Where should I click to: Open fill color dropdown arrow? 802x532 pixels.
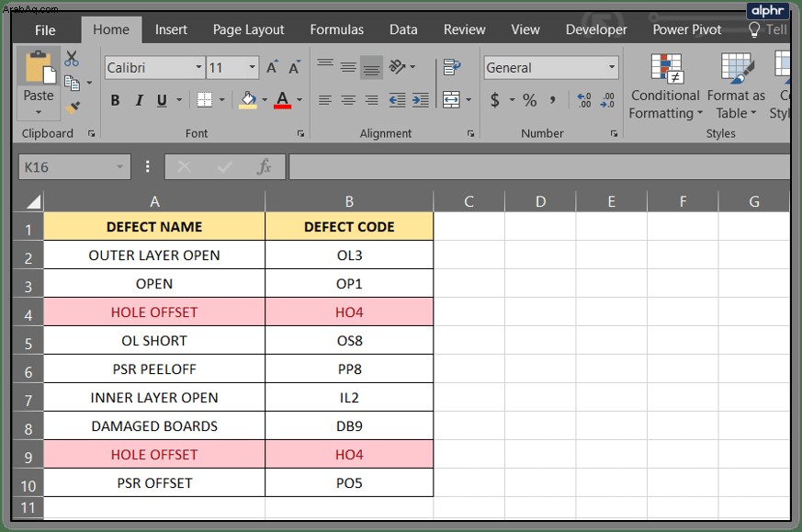click(x=265, y=100)
